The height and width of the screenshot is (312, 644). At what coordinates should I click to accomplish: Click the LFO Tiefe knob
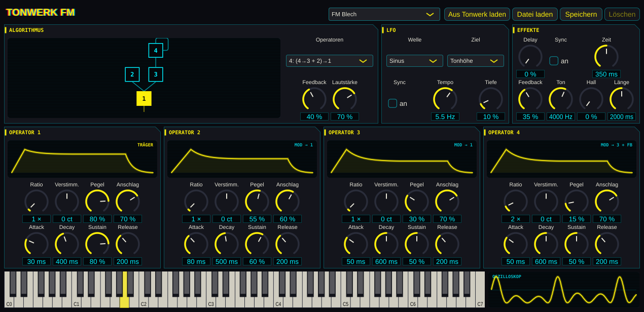[x=491, y=99]
